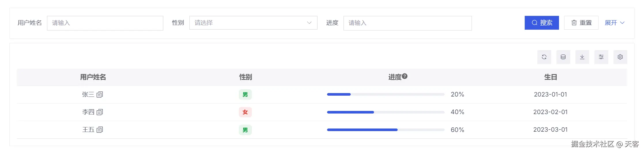The height and width of the screenshot is (153, 644).
Task: Click the database stack icon in toolbar
Action: tap(563, 57)
